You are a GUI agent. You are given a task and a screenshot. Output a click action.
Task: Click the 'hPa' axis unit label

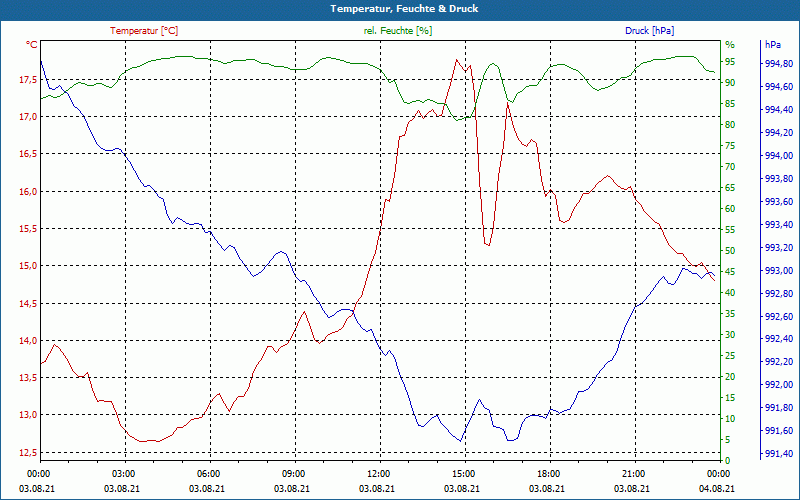(x=773, y=45)
